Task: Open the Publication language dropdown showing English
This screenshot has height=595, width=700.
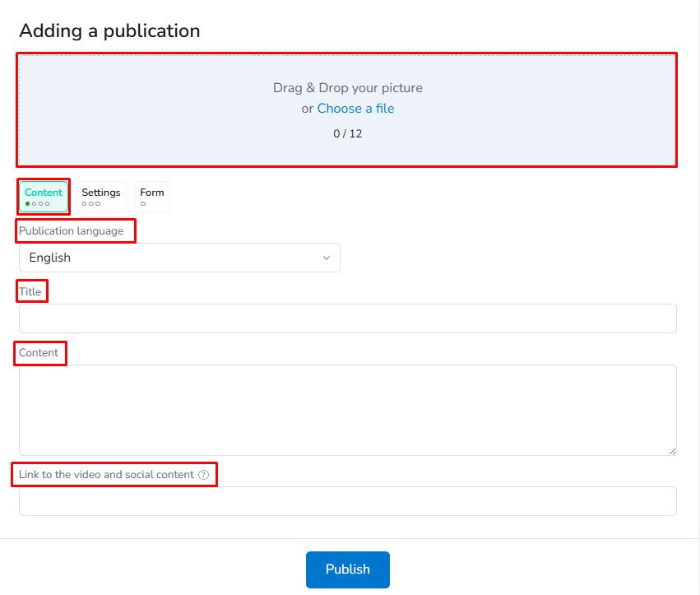Action: point(178,258)
